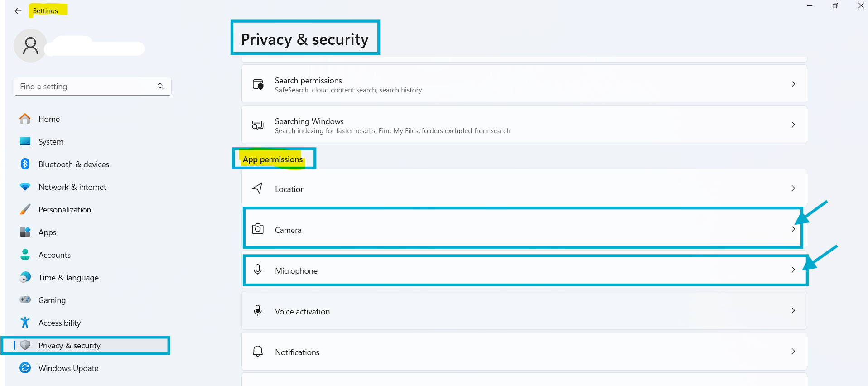Open the Location permission row label
Viewport: 868px width, 386px height.
(290, 189)
